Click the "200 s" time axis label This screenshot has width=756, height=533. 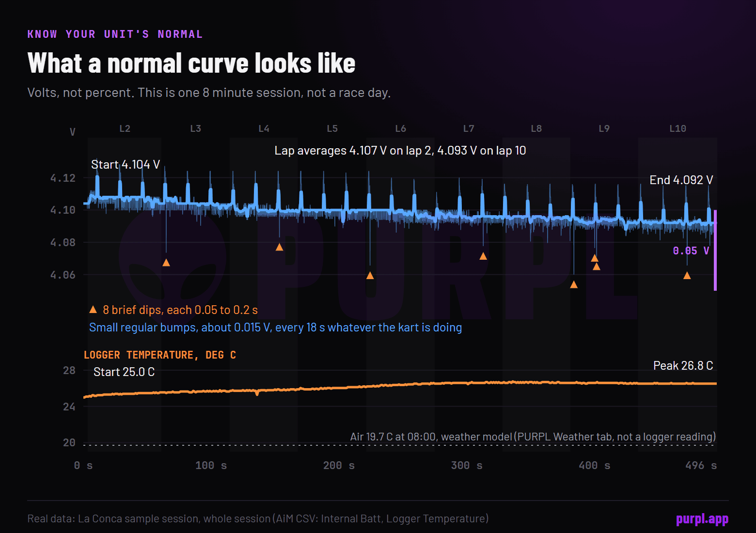(x=339, y=466)
